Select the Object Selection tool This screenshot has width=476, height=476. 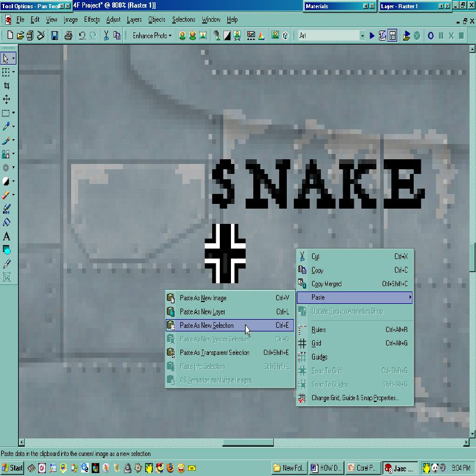tap(6, 277)
